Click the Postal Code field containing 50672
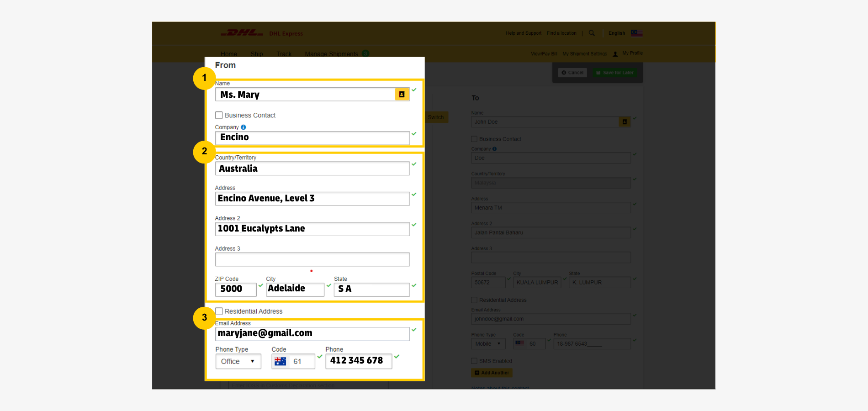 (488, 282)
